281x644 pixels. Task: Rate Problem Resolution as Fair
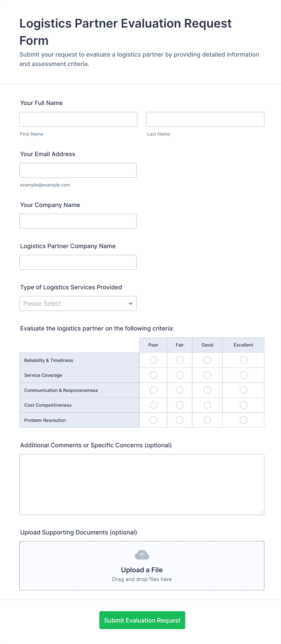[x=179, y=420]
